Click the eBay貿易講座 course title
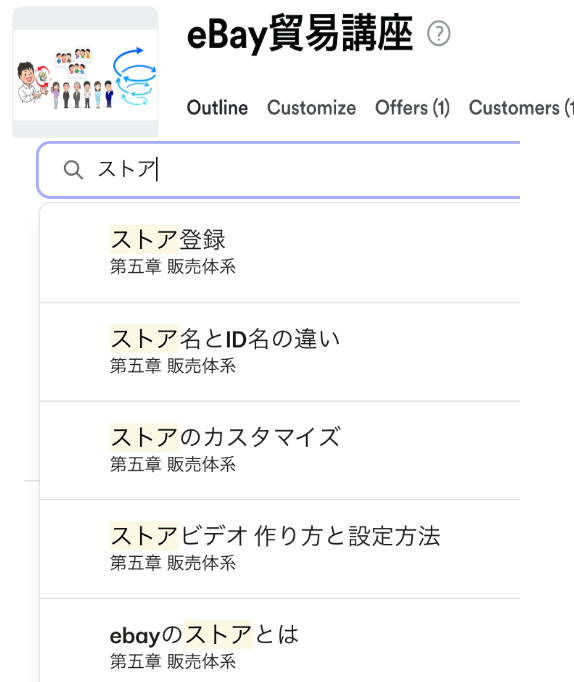This screenshot has height=682, width=574. point(299,33)
